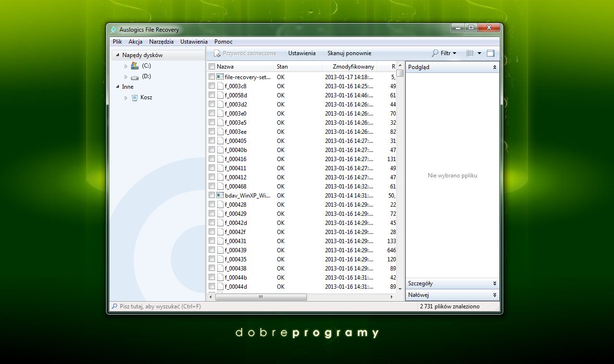The width and height of the screenshot is (614, 364).
Task: Expand the Kosz tree node
Action: (x=126, y=98)
